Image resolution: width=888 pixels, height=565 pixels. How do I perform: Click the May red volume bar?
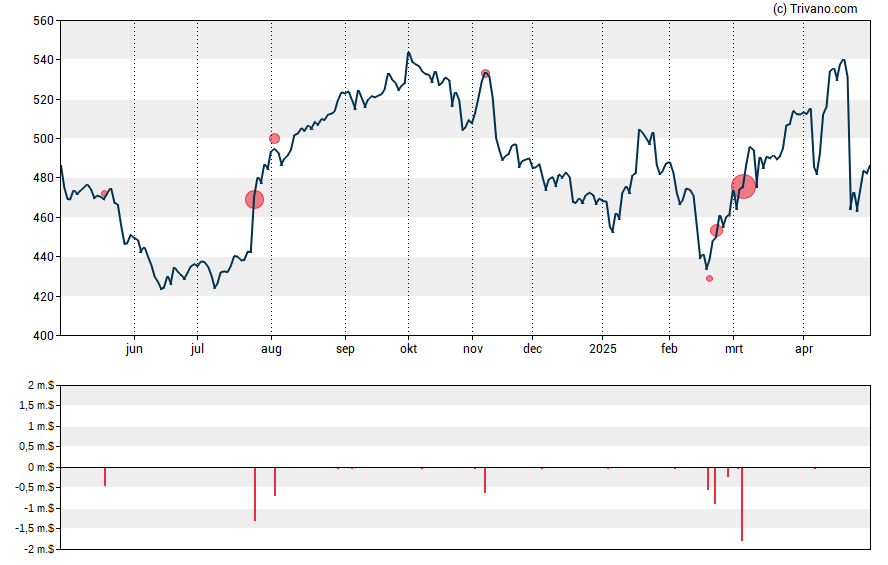point(105,477)
